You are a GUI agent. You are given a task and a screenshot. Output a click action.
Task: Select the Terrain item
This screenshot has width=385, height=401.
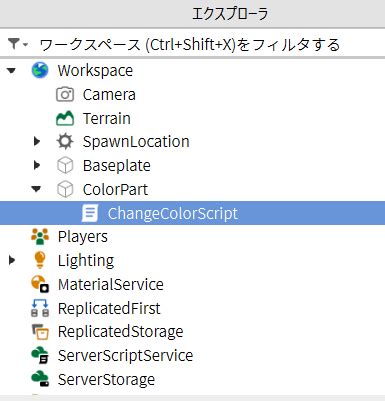(x=107, y=118)
